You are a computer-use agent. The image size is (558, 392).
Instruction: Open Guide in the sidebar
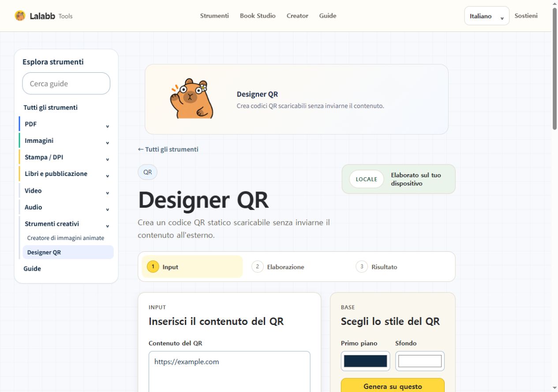(x=32, y=269)
